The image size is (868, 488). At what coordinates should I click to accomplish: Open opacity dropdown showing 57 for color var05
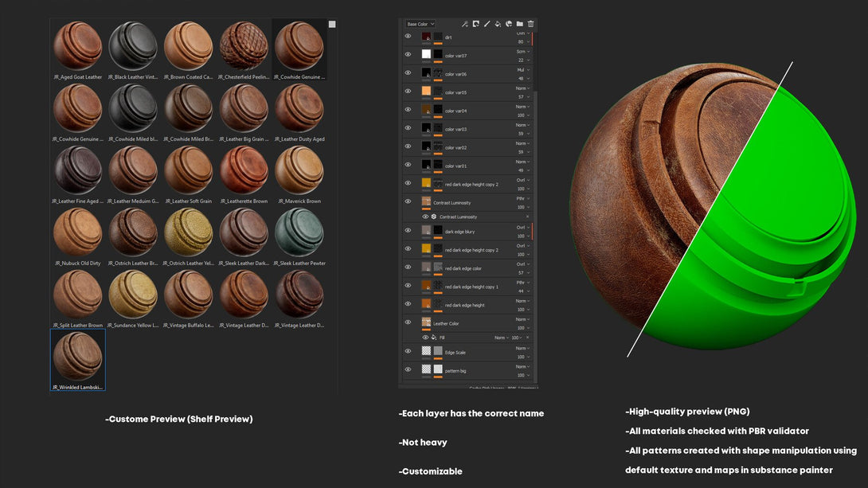(523, 97)
